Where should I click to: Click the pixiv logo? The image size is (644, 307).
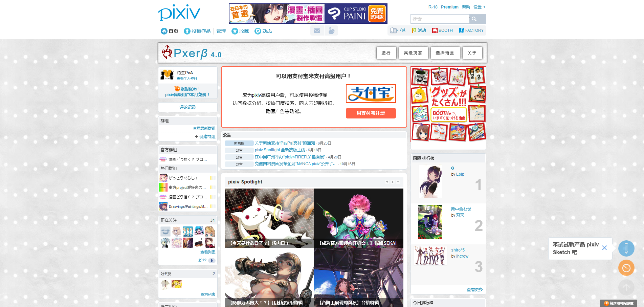[179, 13]
